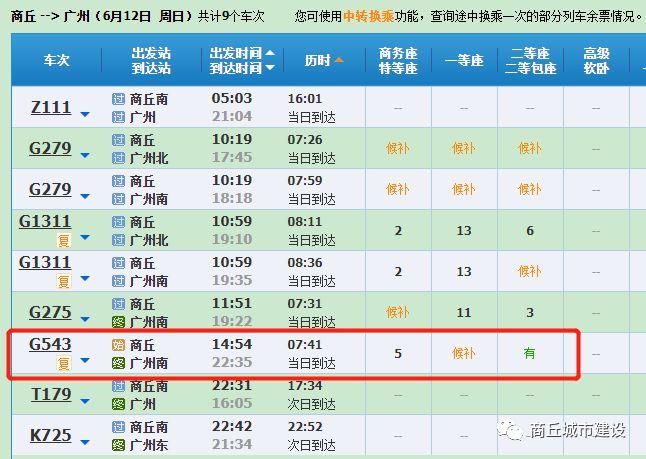646x459 pixels.
Task: Click 次日到达 in K725 row
Action: point(311,445)
